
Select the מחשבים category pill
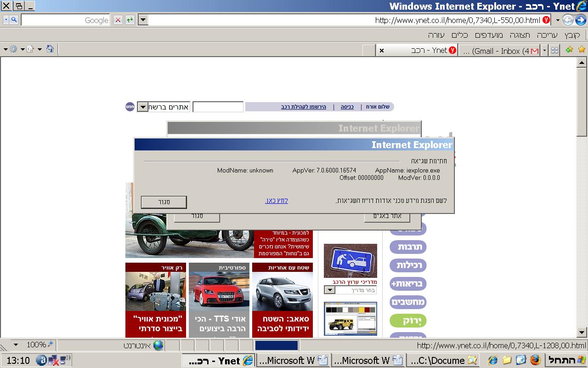[x=408, y=302]
